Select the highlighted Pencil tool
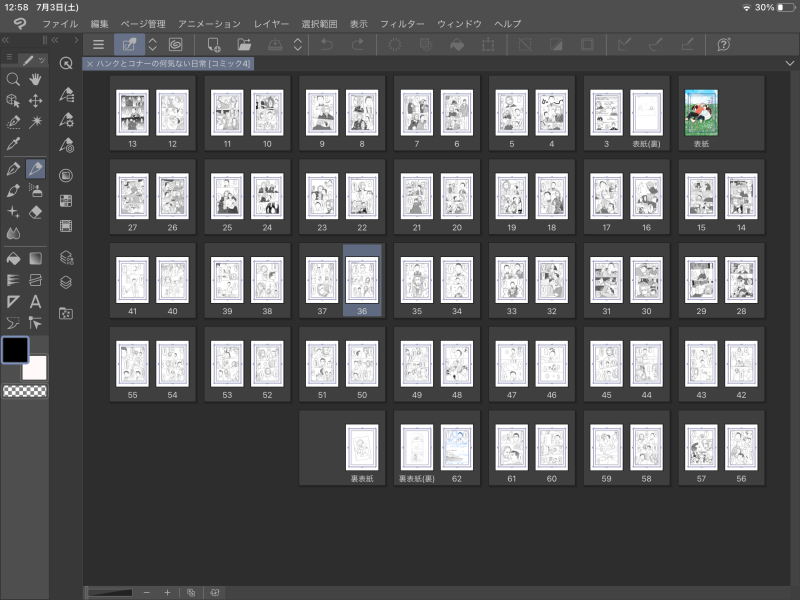The width and height of the screenshot is (800, 600). 35,169
